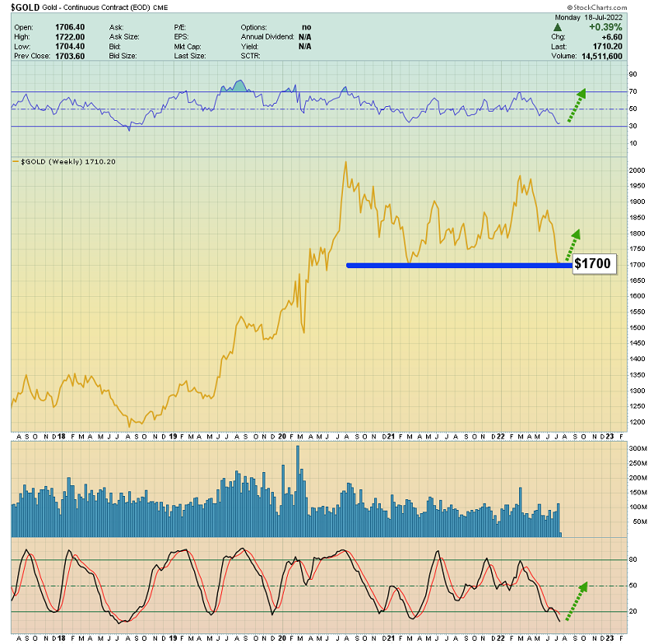Click the 2000 label on price axis

point(637,170)
